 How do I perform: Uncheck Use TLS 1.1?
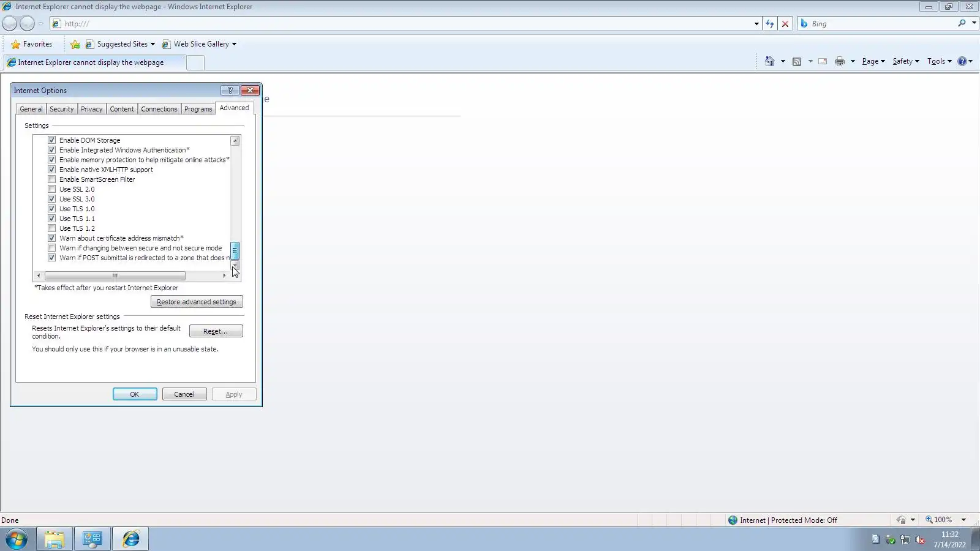[x=52, y=219]
